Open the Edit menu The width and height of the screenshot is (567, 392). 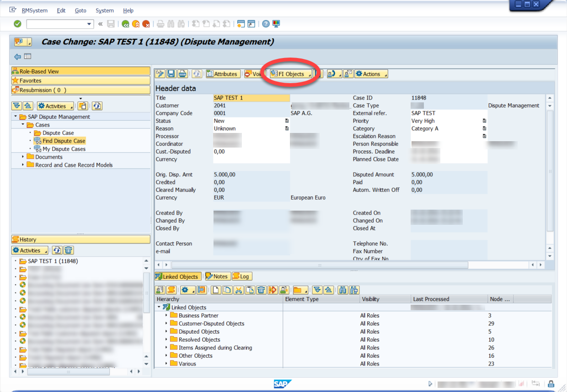pyautogui.click(x=61, y=11)
